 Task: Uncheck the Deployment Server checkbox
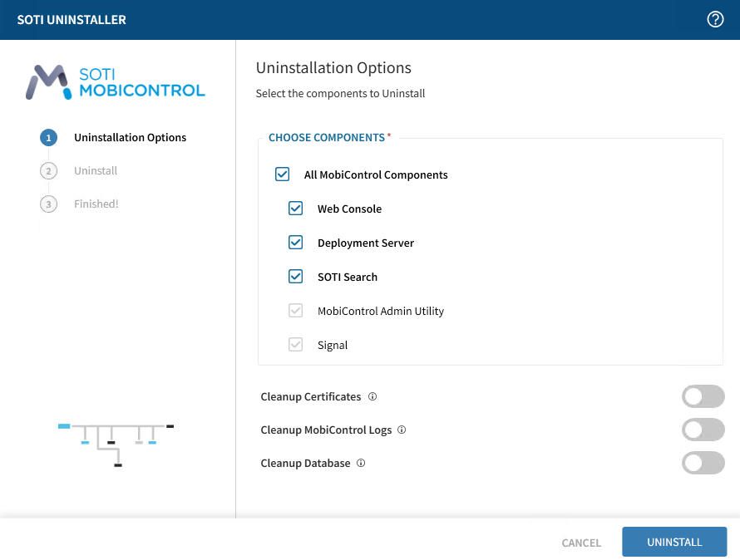pyautogui.click(x=295, y=243)
